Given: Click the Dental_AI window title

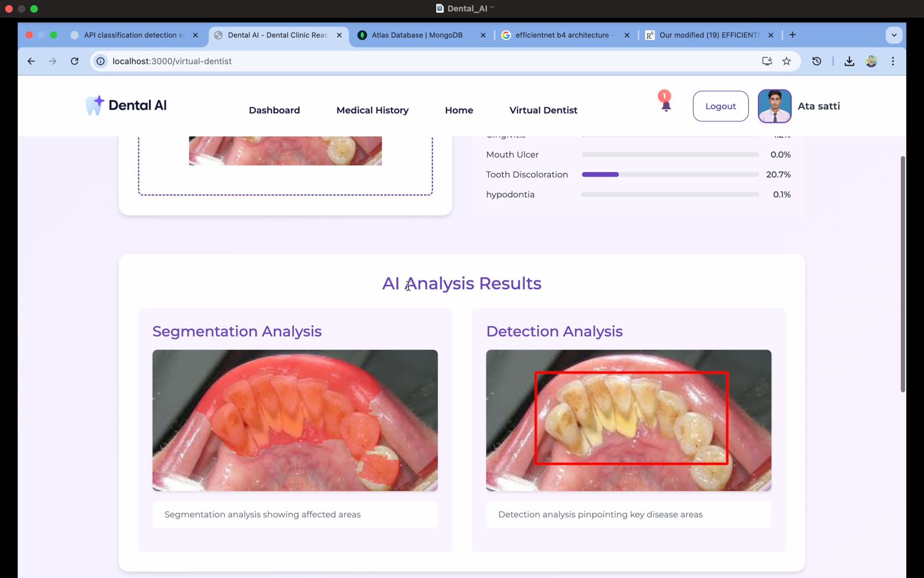Looking at the screenshot, I should pyautogui.click(x=467, y=9).
